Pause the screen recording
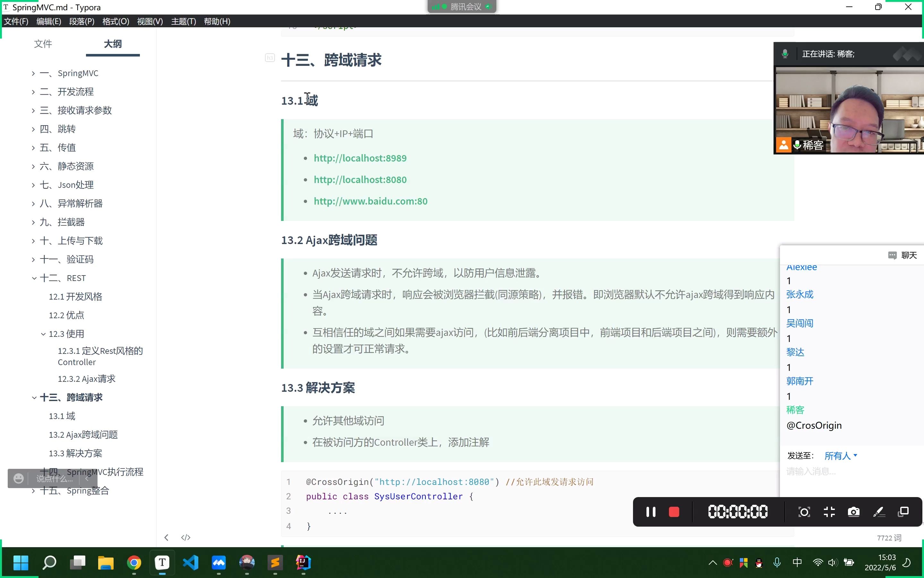924x578 pixels. pos(651,512)
